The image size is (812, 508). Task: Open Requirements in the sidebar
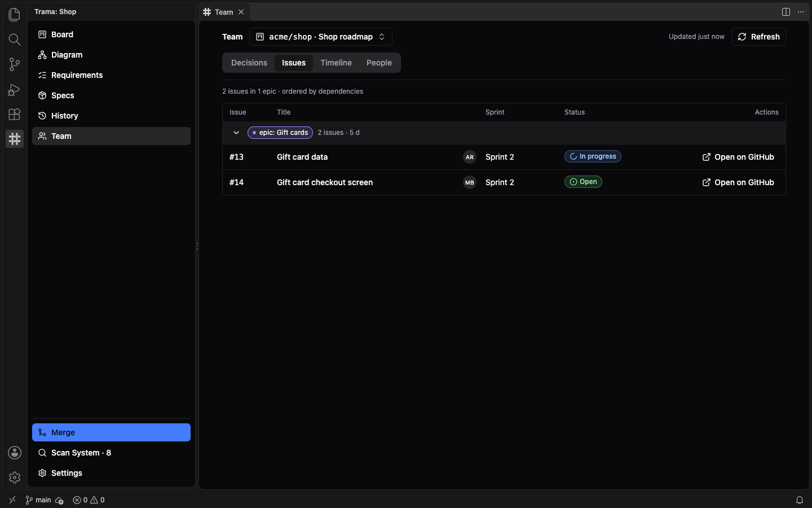111,75
